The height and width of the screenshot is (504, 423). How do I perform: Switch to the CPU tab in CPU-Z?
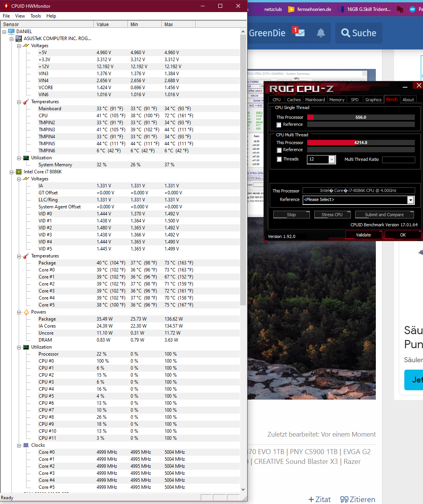[276, 100]
